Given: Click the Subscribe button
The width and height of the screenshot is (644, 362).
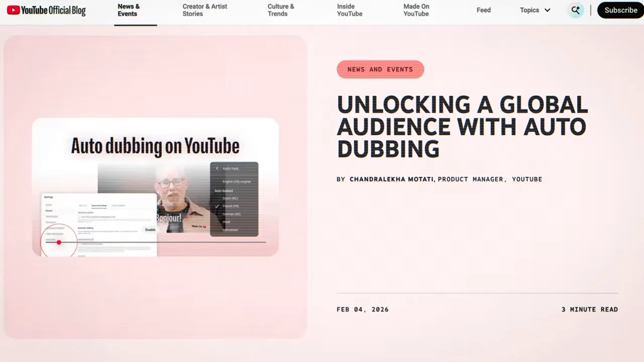Looking at the screenshot, I should tap(620, 10).
